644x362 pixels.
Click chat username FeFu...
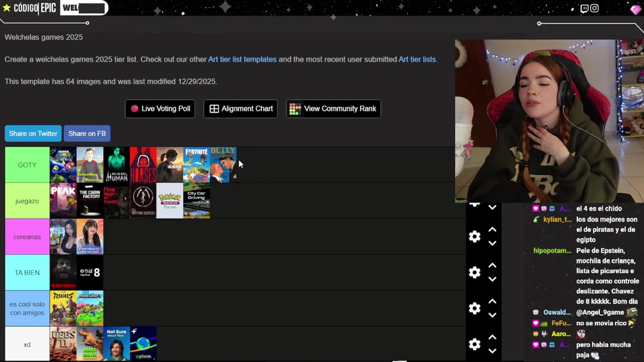tap(561, 323)
